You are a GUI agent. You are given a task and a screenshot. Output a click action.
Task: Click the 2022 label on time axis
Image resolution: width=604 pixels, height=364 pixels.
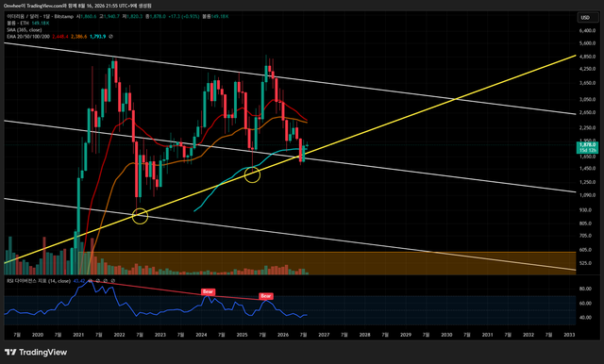click(x=119, y=335)
